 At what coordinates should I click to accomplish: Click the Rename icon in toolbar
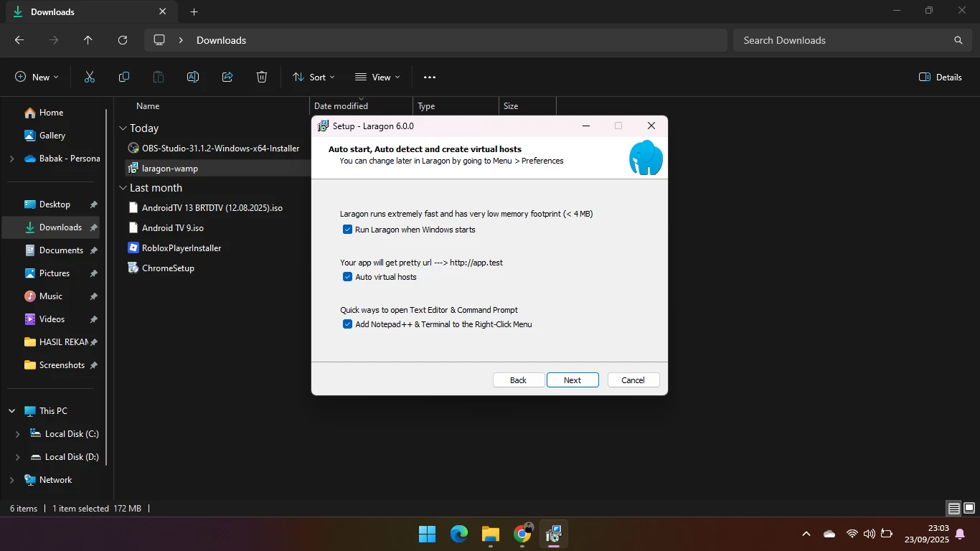coord(193,77)
